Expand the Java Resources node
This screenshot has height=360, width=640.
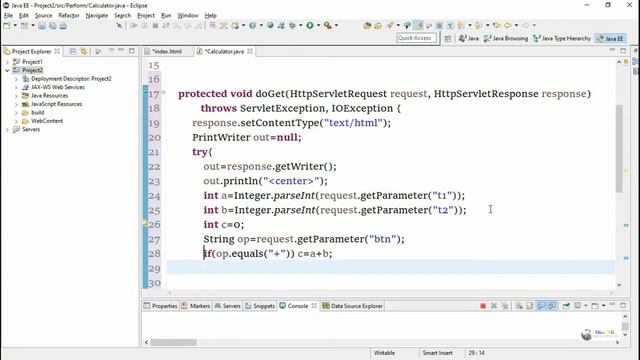tap(16, 96)
